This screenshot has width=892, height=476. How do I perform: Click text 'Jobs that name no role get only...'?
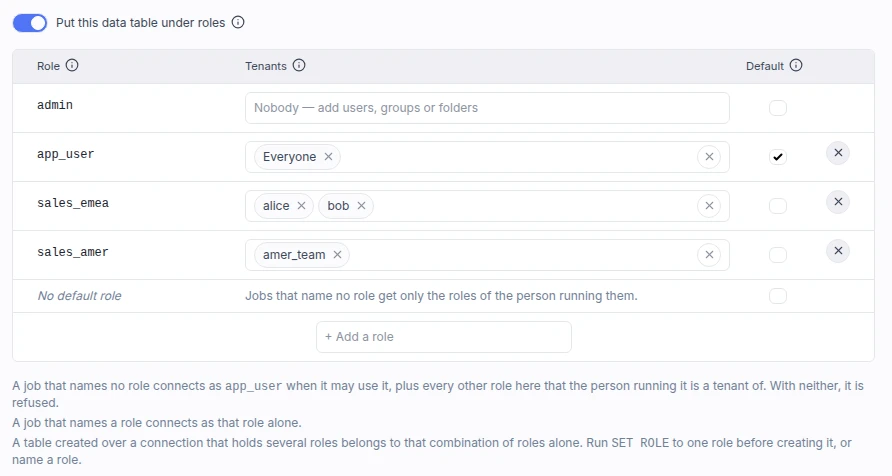point(441,296)
